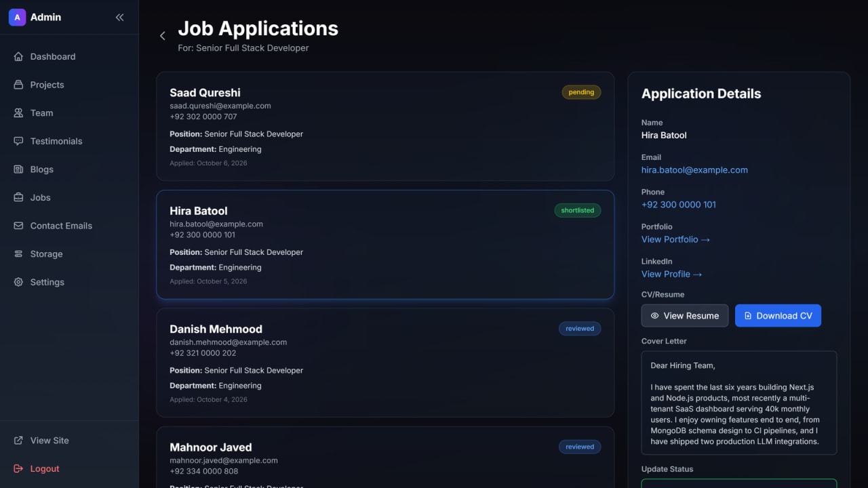Click the eye icon on View Resume
Viewport: 868px width, 488px height.
point(654,316)
